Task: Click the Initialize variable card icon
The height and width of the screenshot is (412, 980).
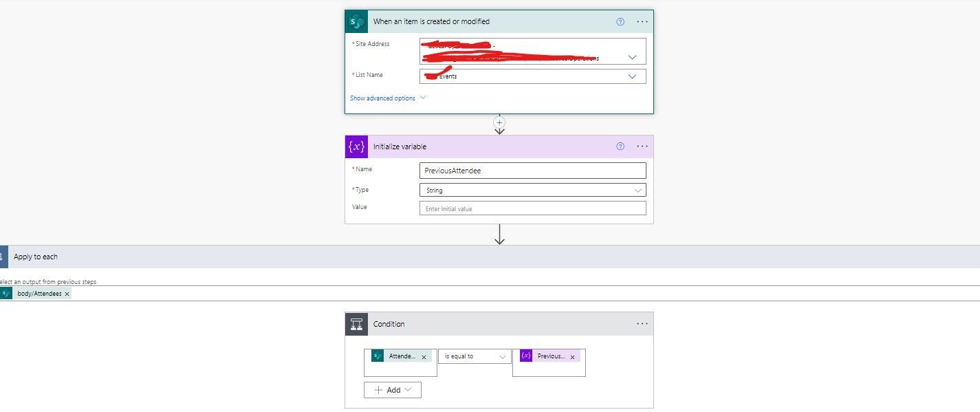Action: click(x=356, y=147)
